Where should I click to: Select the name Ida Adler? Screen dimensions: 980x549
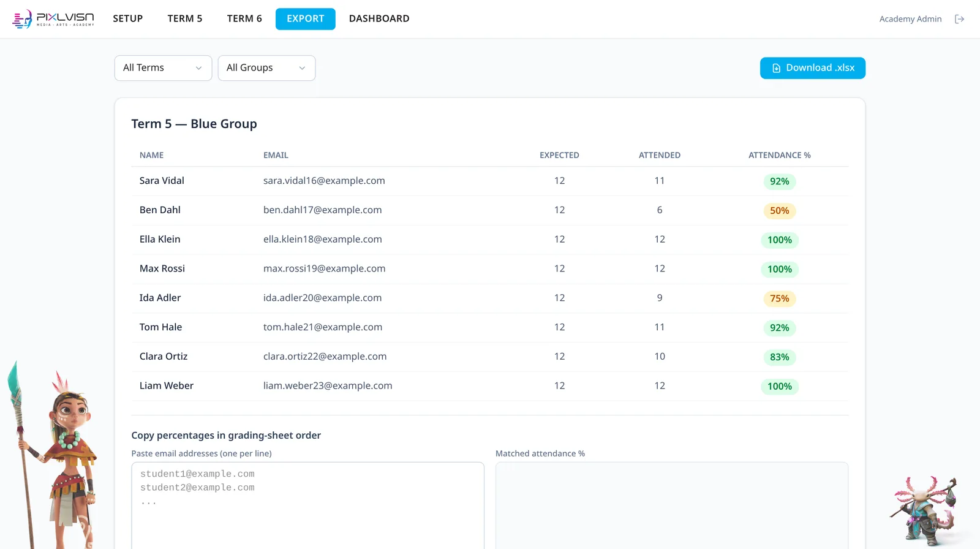(160, 298)
